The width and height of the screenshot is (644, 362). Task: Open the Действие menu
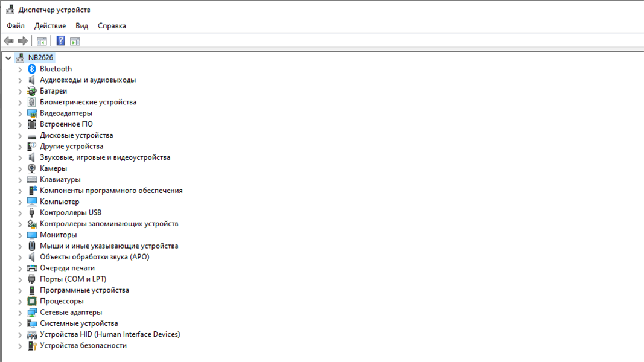50,26
